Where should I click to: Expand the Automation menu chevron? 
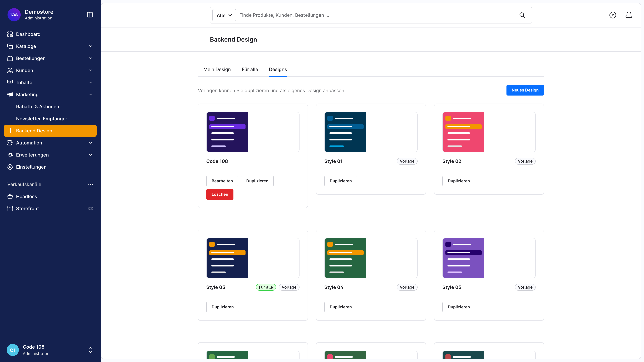click(x=91, y=143)
